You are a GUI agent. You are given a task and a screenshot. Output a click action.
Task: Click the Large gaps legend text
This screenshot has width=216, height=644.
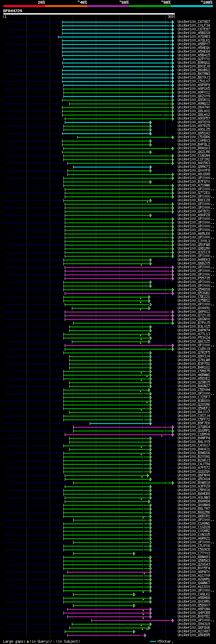(x=42, y=641)
